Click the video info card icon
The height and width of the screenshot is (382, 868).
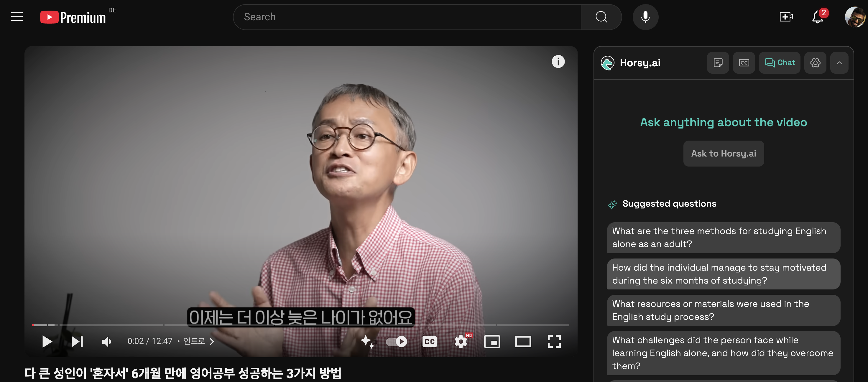pos(558,62)
